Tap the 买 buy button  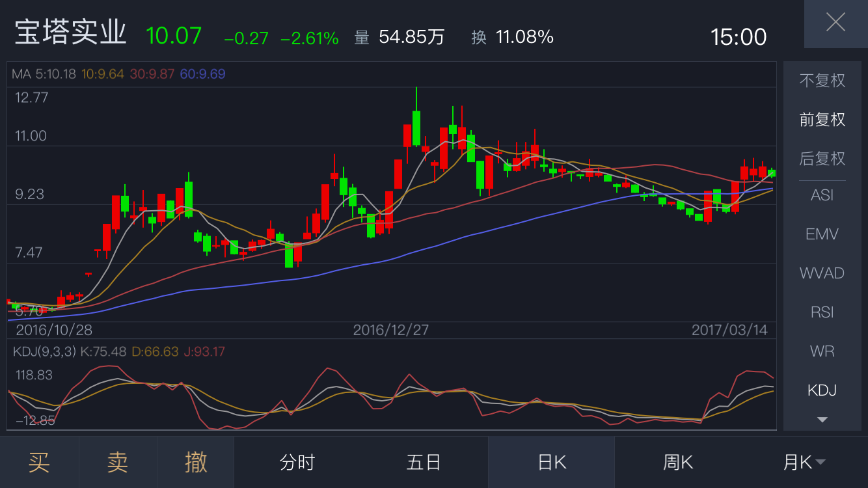point(40,462)
